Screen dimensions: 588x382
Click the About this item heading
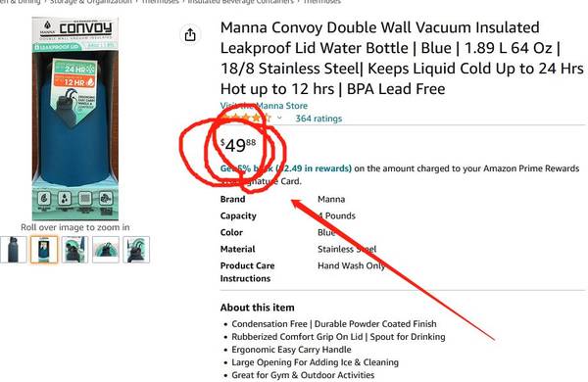pyautogui.click(x=257, y=308)
